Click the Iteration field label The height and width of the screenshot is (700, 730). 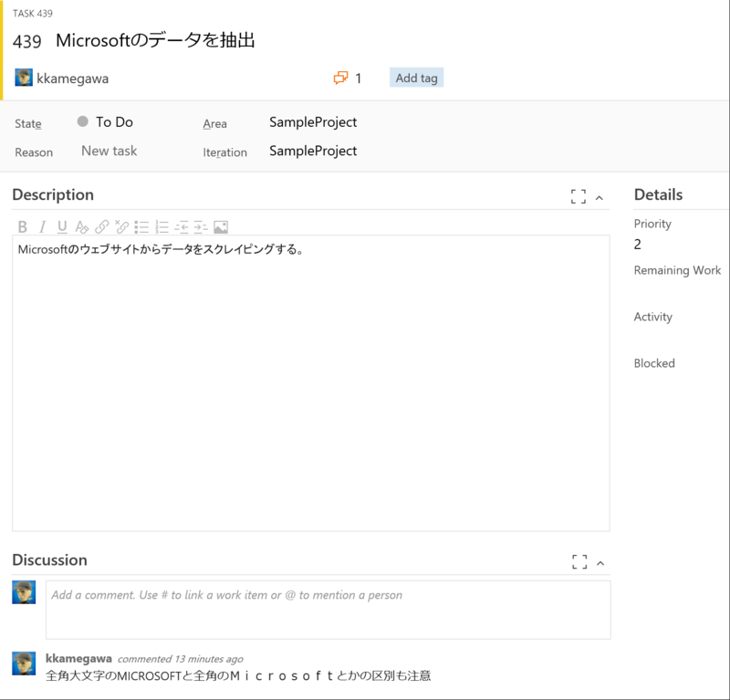point(224,152)
